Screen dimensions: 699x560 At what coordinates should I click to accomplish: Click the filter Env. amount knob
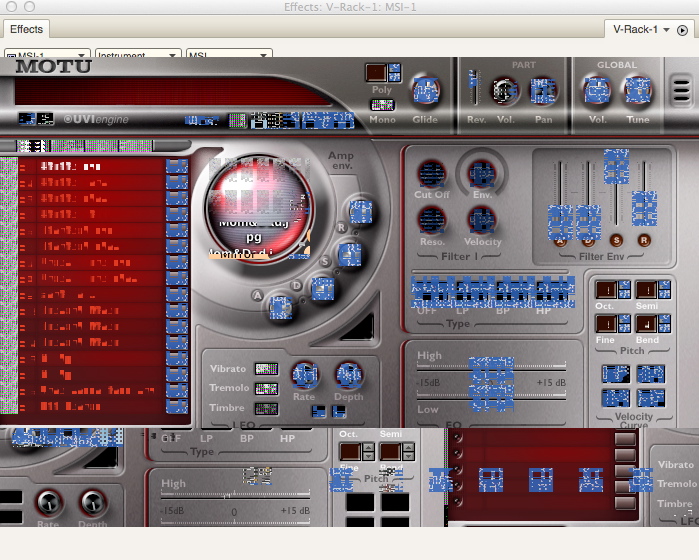[482, 174]
